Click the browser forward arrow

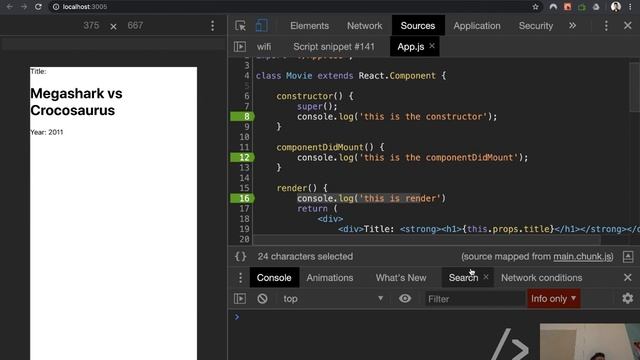pyautogui.click(x=24, y=7)
